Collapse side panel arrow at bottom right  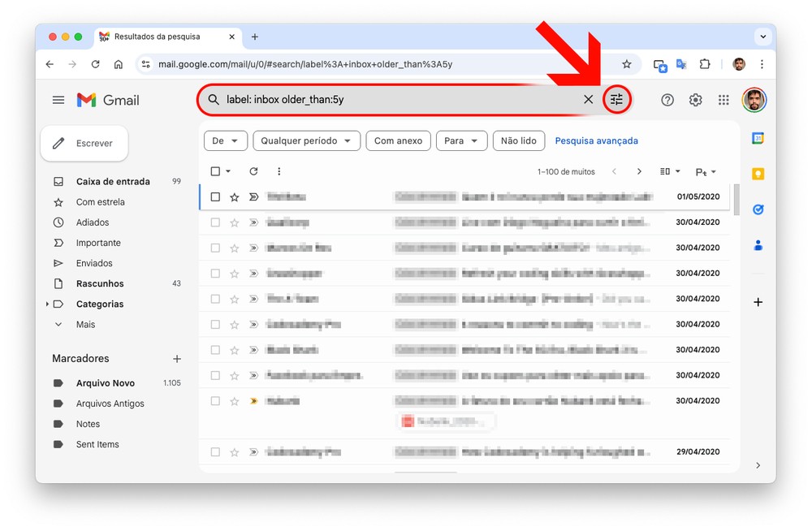758,465
